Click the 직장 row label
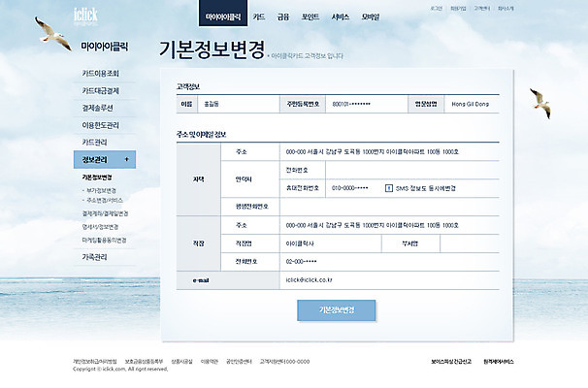 click(x=198, y=243)
